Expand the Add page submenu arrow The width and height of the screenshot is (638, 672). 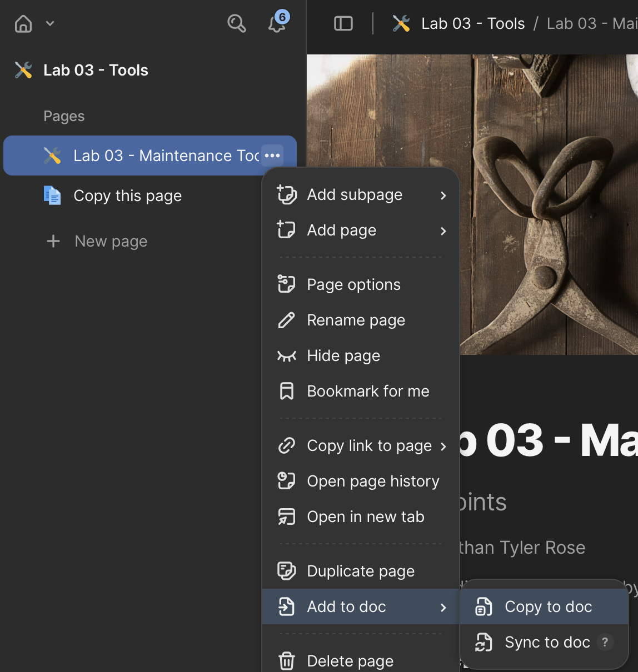pos(443,231)
